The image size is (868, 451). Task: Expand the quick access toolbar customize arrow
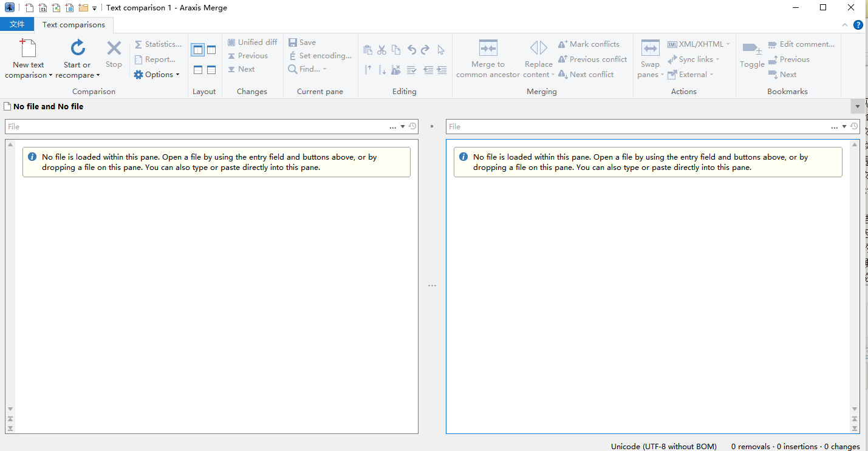pyautogui.click(x=95, y=8)
